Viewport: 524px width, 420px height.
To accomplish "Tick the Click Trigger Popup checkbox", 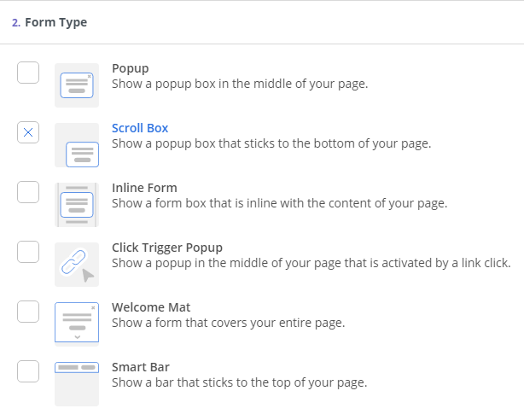I will point(28,252).
